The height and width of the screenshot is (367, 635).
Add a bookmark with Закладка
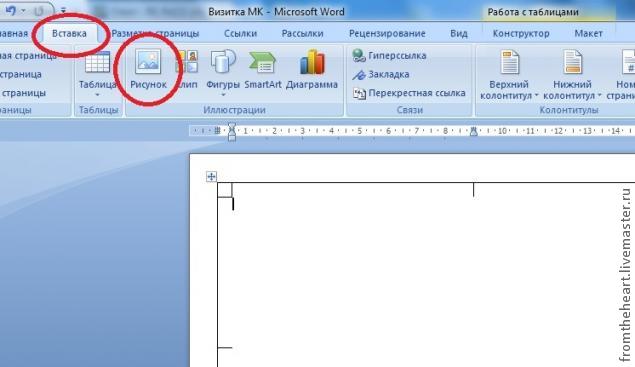click(x=381, y=74)
